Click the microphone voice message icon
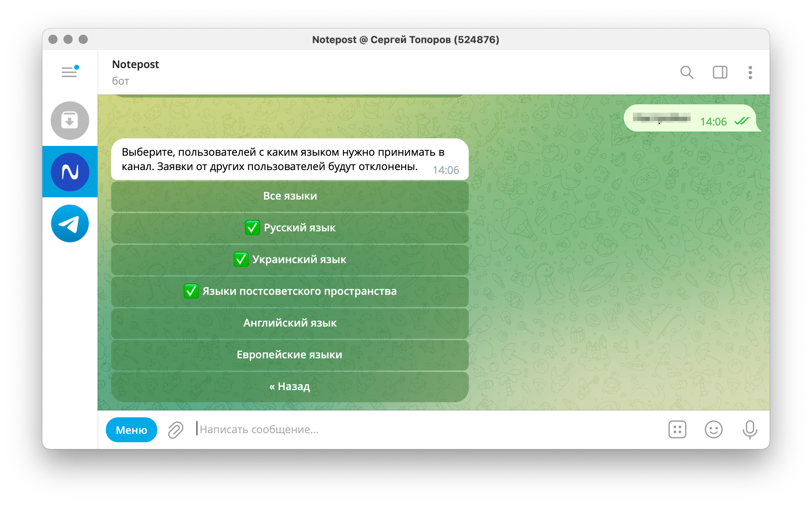The width and height of the screenshot is (812, 505). [750, 430]
